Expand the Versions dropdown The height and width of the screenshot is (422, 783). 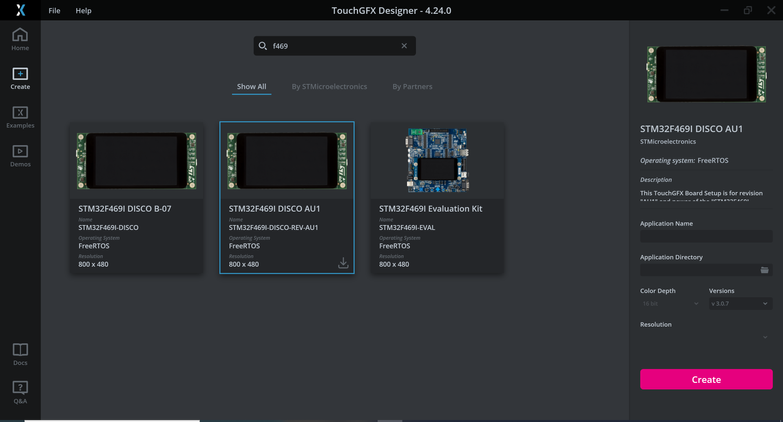739,303
